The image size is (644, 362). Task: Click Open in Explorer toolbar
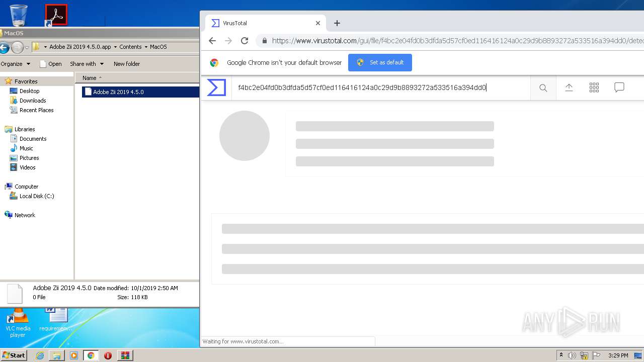(x=50, y=64)
